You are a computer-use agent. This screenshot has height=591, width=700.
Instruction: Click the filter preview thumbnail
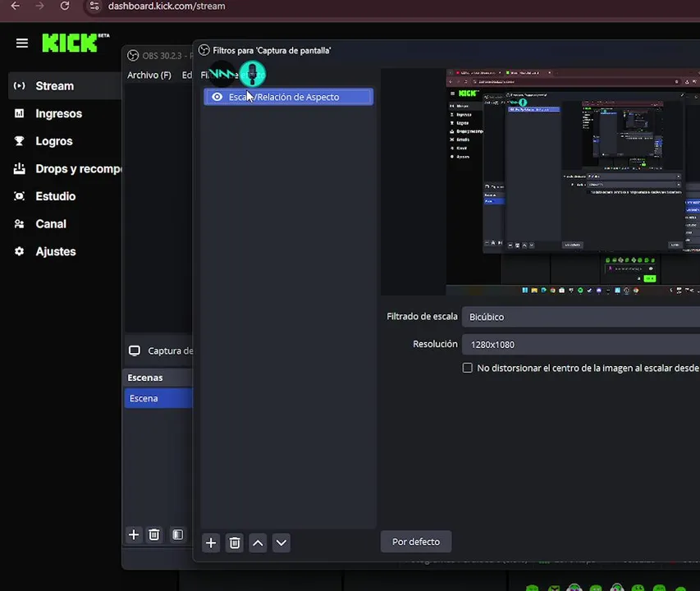pyautogui.click(x=573, y=181)
